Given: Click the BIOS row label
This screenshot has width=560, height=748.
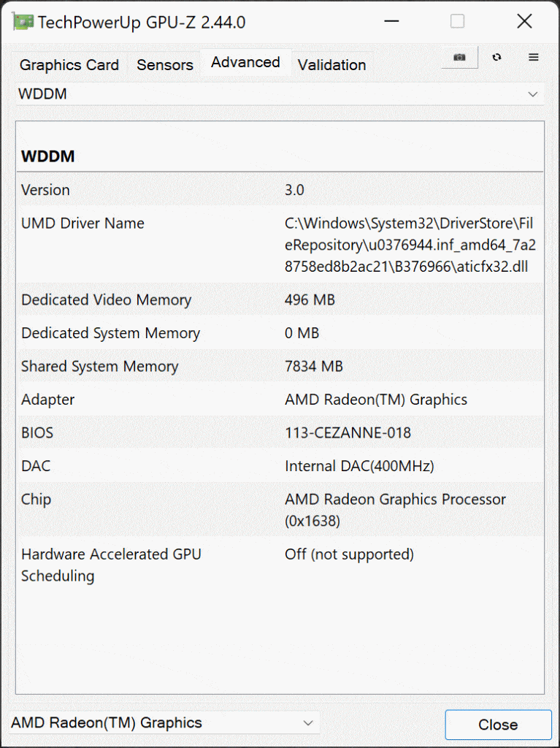Looking at the screenshot, I should click(37, 433).
